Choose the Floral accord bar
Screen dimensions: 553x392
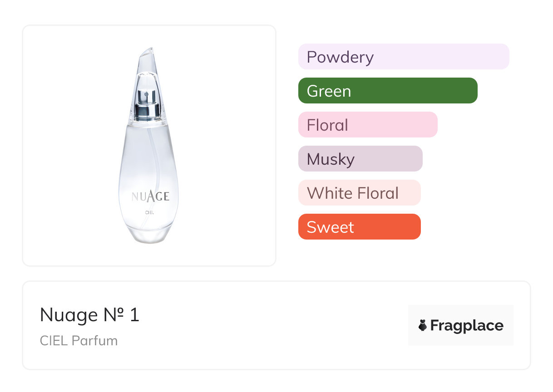coord(368,125)
